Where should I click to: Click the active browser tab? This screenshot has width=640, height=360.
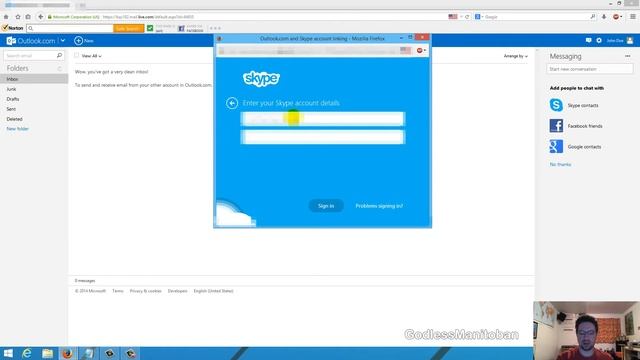38,5
